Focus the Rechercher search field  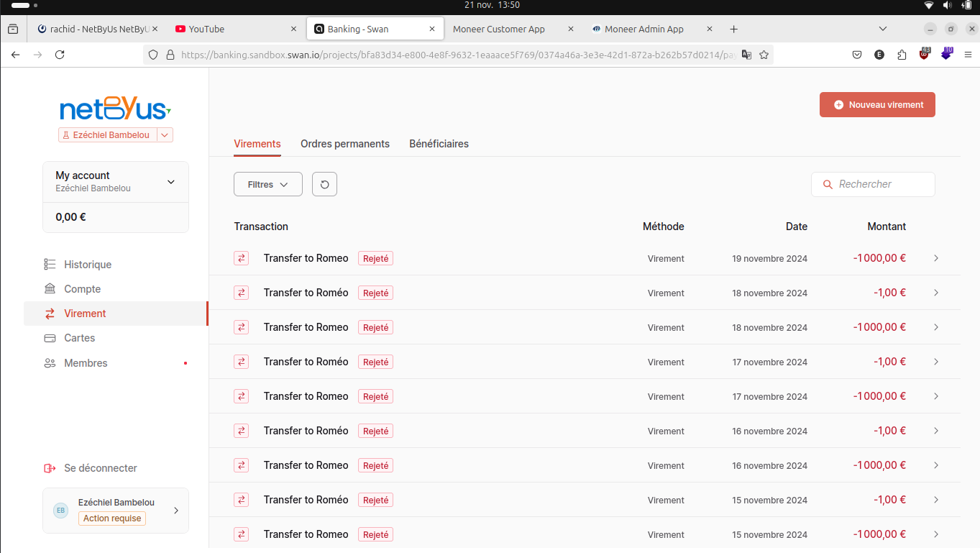pos(873,184)
